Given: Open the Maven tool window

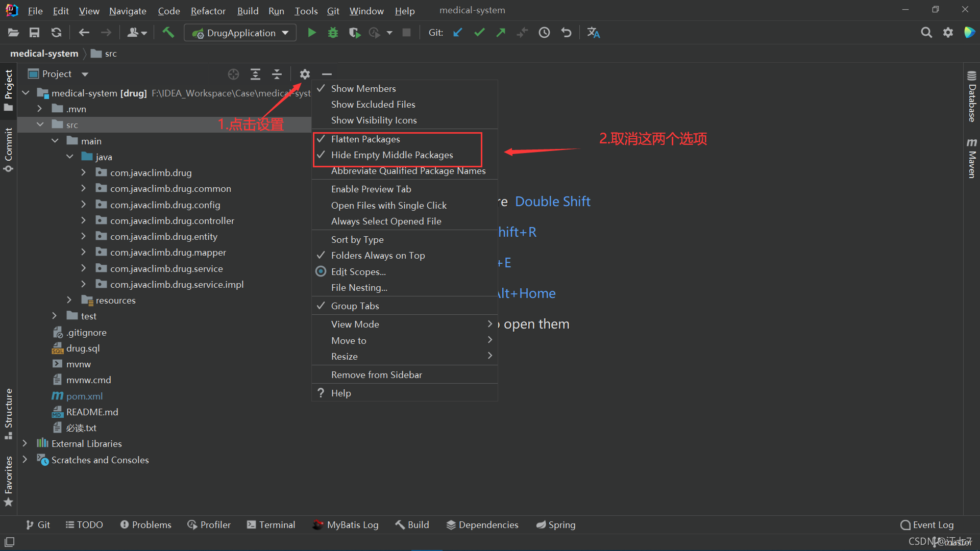Looking at the screenshot, I should click(972, 158).
